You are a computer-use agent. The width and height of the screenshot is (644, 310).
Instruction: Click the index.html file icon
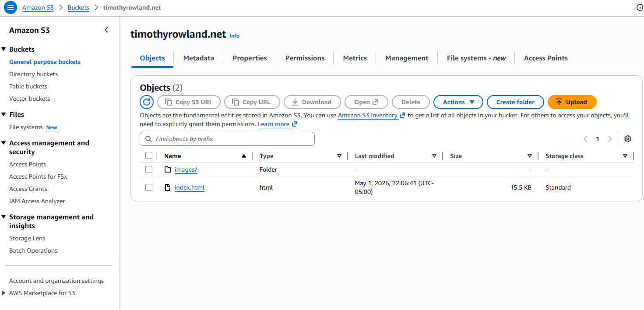tap(167, 187)
